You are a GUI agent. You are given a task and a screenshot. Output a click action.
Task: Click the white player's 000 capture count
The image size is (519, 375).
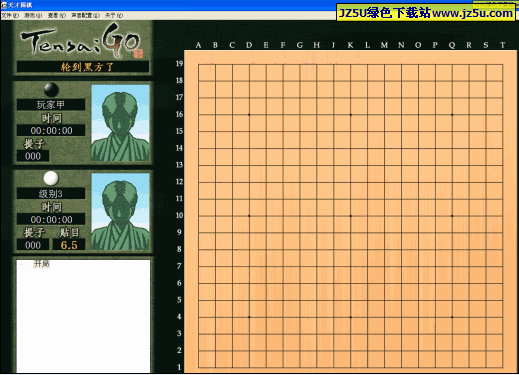click(33, 245)
